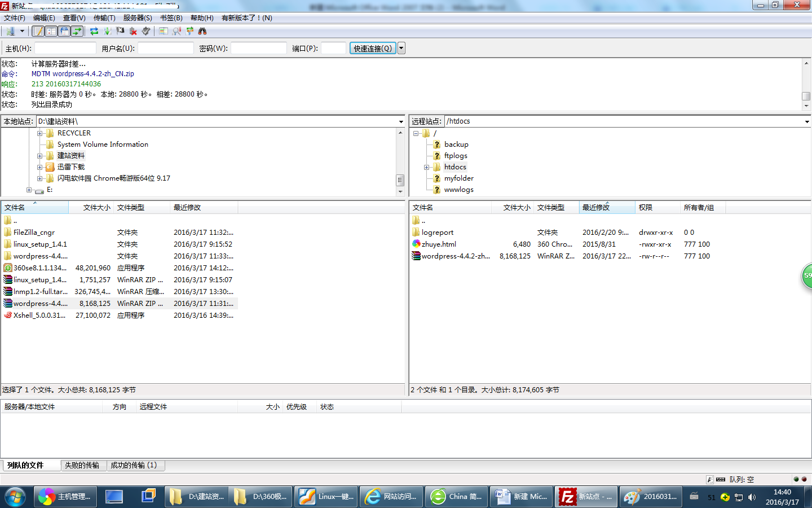
Task: Toggle the transfer queue display
Action: (x=77, y=31)
